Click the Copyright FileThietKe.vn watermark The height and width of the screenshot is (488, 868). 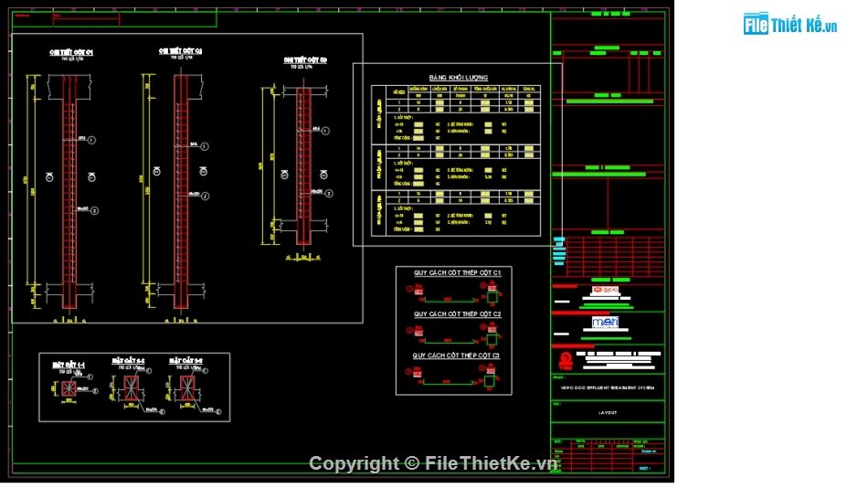click(x=433, y=464)
